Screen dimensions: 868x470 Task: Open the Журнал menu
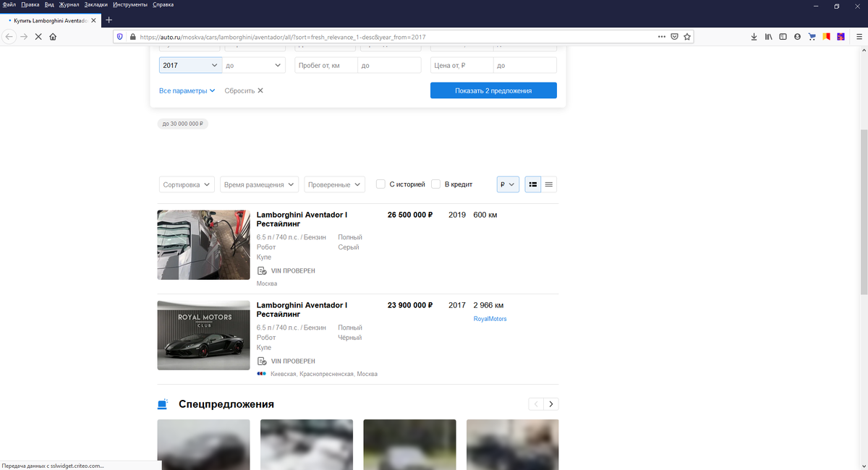tap(69, 4)
